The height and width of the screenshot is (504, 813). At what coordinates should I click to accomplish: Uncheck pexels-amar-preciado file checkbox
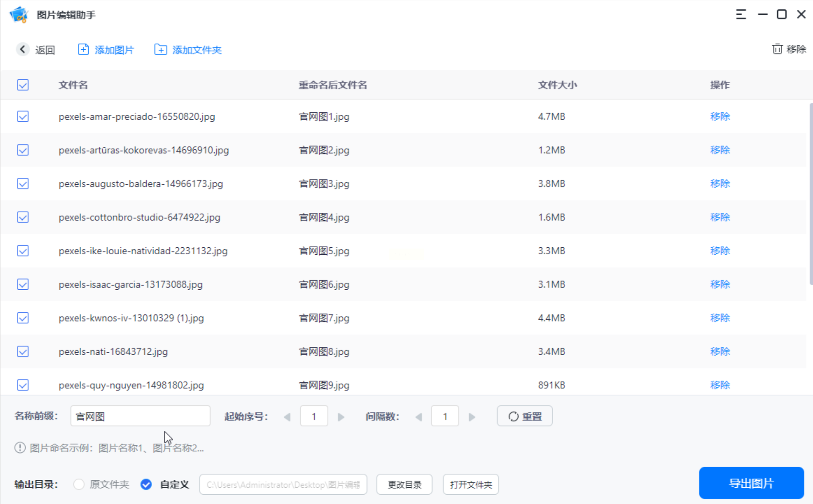point(23,116)
